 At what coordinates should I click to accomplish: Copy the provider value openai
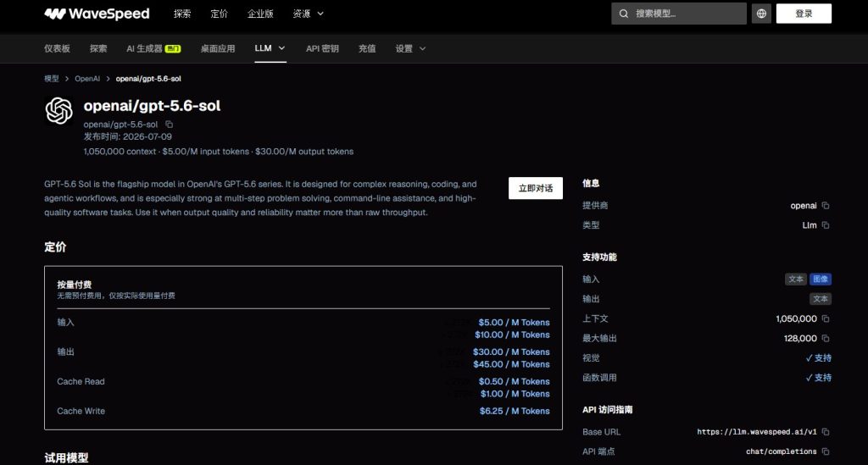pos(826,206)
